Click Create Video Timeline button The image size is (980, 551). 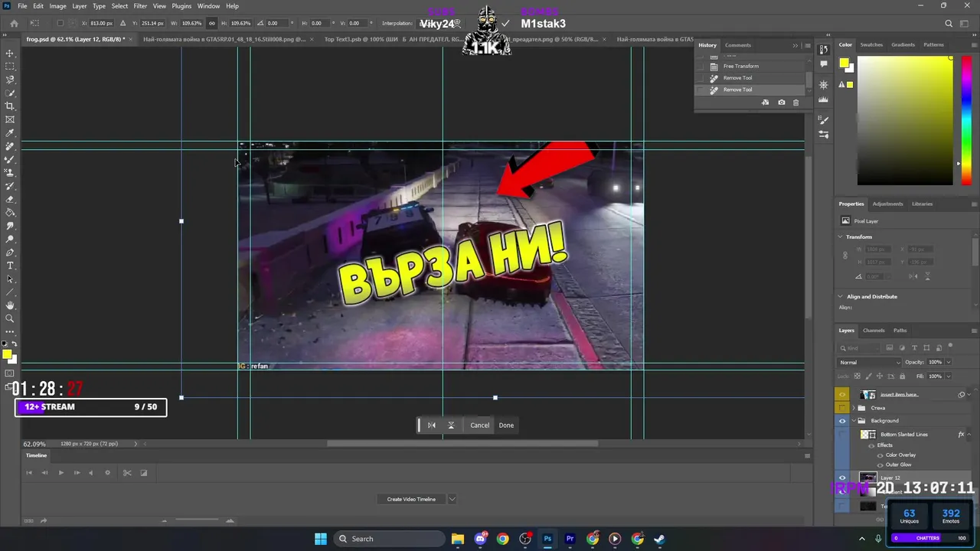[x=411, y=499]
